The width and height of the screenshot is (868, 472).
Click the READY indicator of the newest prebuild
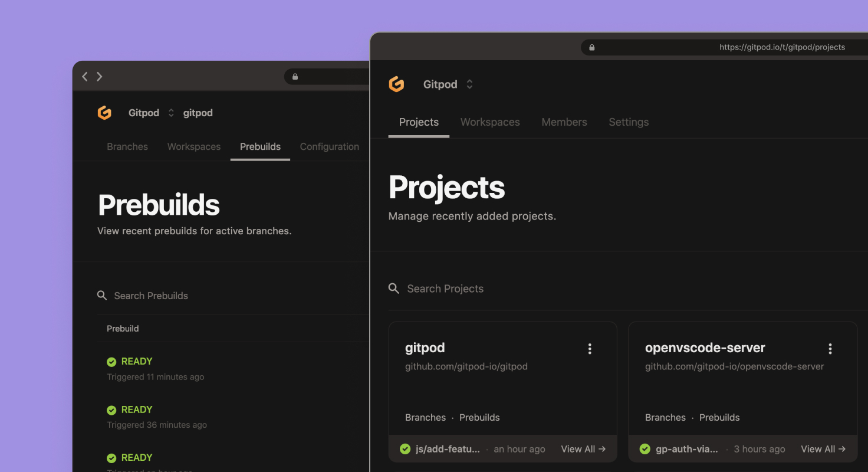[129, 361]
